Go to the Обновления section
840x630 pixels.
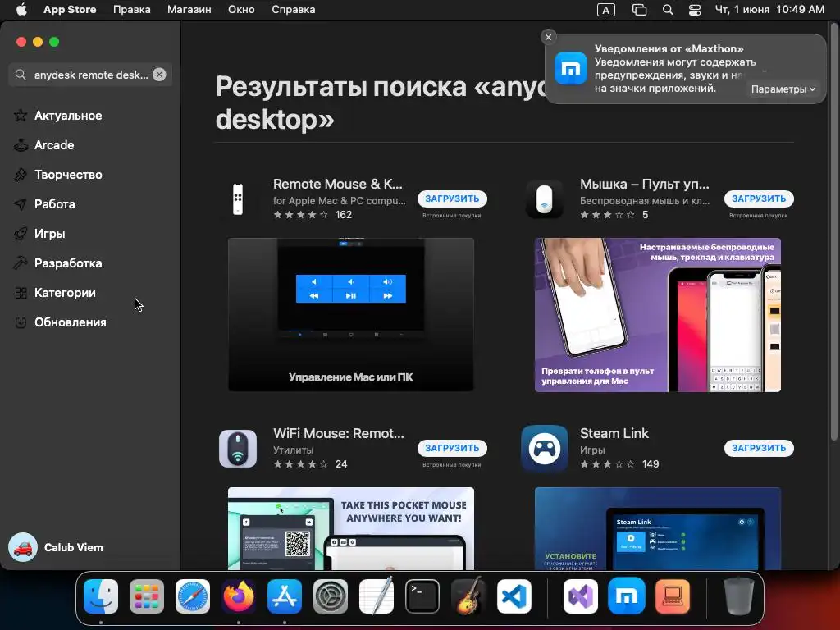coord(71,322)
